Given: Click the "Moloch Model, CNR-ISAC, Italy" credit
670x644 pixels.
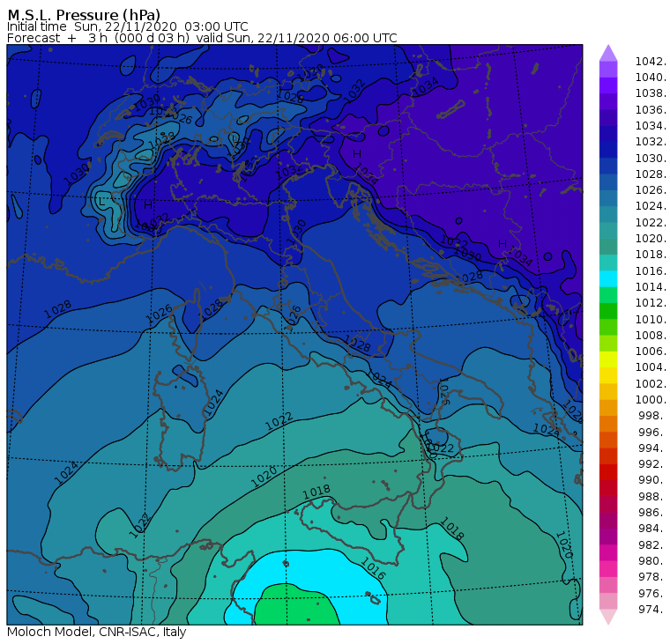Looking at the screenshot, I should click(x=97, y=632).
